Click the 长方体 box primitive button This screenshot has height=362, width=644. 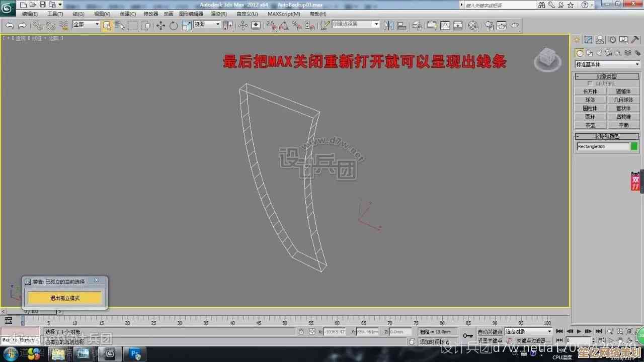[x=590, y=92]
